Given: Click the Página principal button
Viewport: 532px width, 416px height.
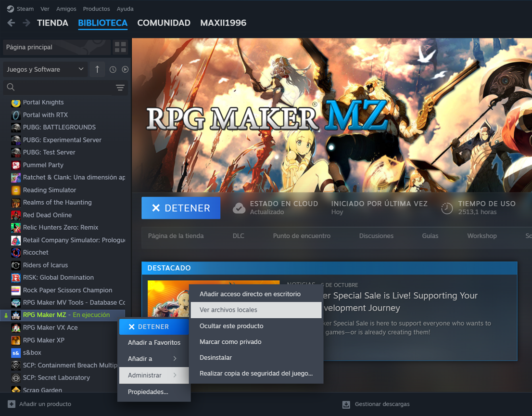Looking at the screenshot, I should click(x=57, y=47).
